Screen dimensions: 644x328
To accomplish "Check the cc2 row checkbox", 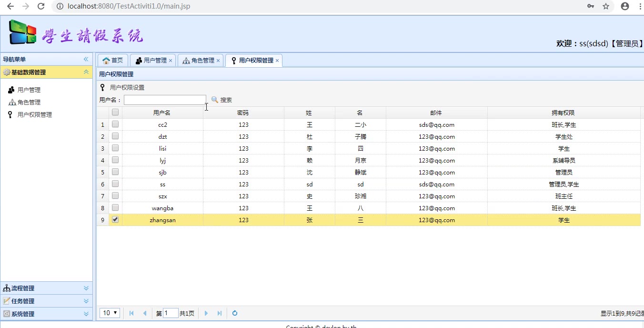I will [115, 124].
